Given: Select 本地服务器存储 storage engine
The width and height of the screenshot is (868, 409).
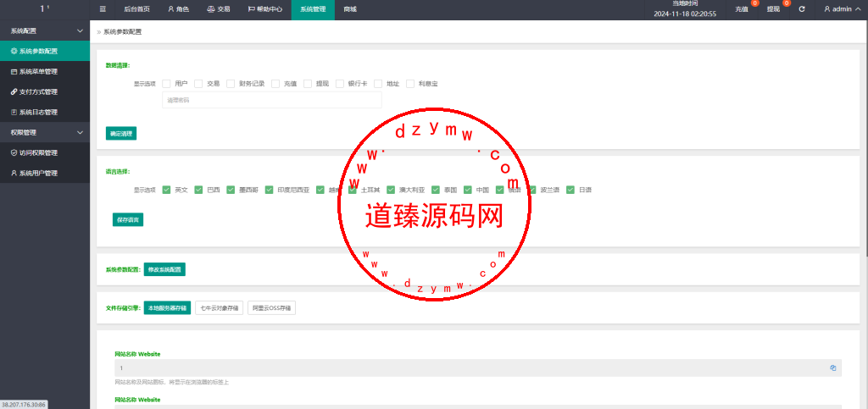Looking at the screenshot, I should coord(167,308).
